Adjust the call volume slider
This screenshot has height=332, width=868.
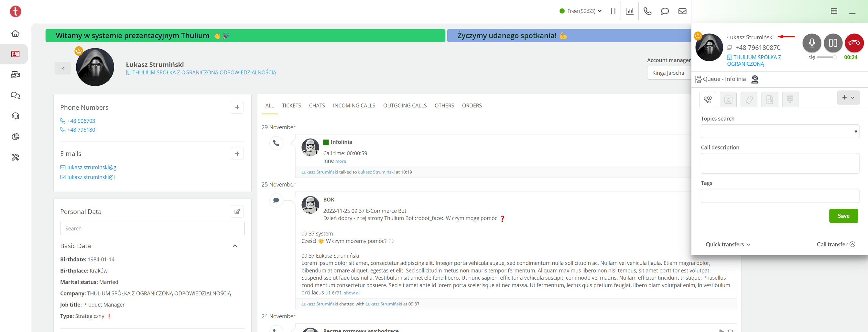(826, 57)
